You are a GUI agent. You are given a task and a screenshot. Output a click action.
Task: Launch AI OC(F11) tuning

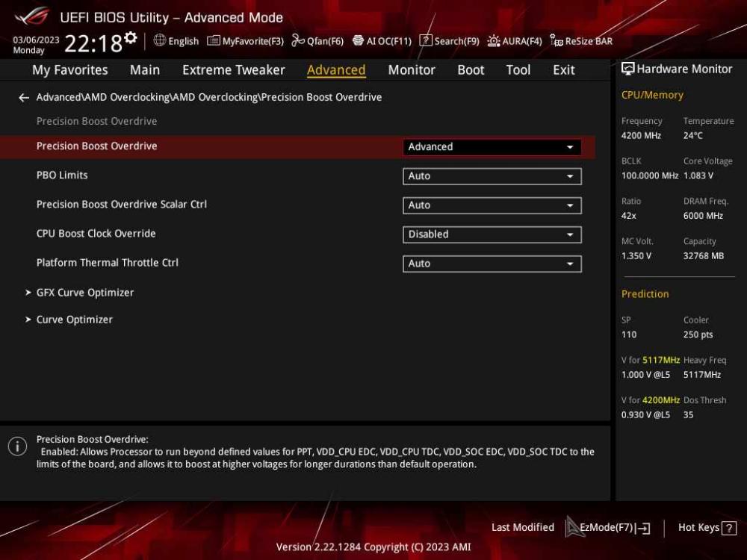tap(382, 41)
